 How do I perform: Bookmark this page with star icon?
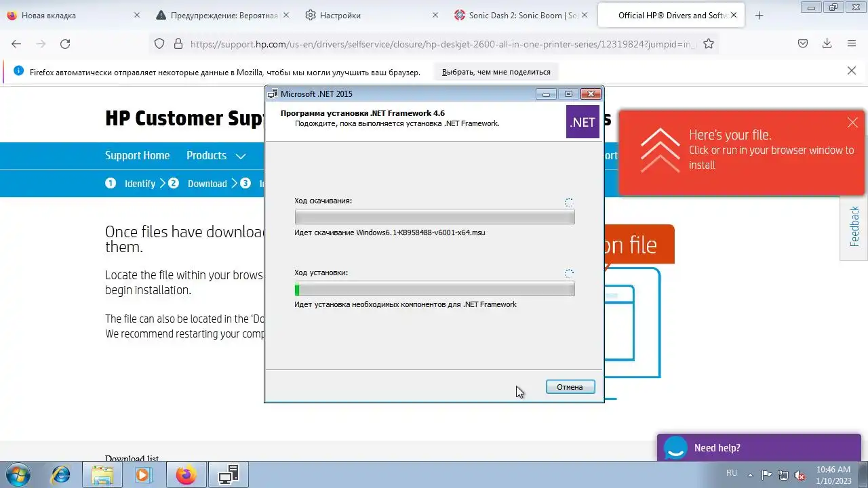(x=709, y=43)
